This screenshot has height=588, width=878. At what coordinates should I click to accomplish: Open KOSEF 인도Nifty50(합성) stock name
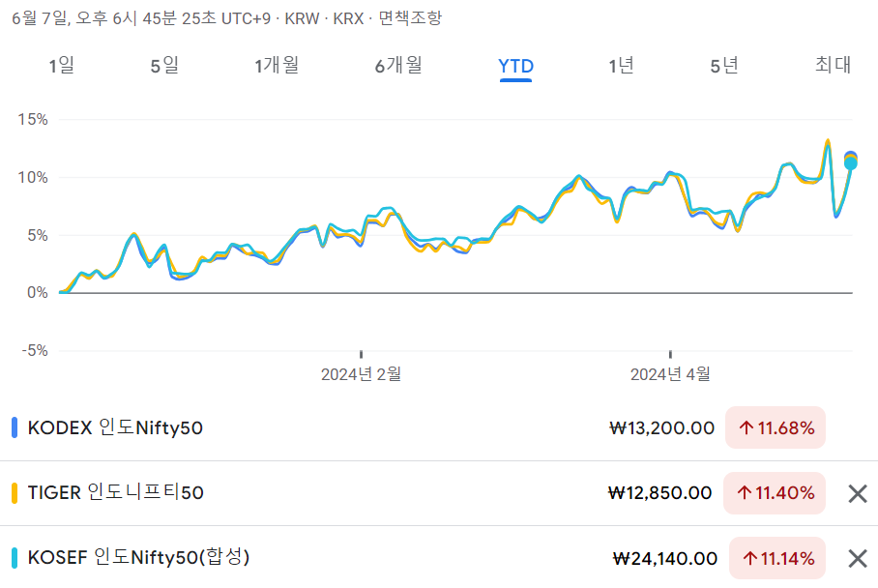pyautogui.click(x=138, y=557)
